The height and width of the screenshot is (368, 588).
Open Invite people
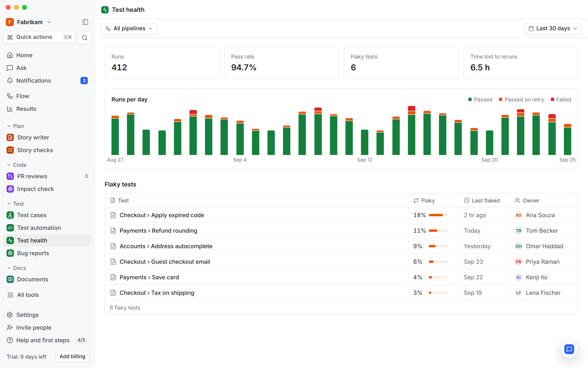pos(47,328)
